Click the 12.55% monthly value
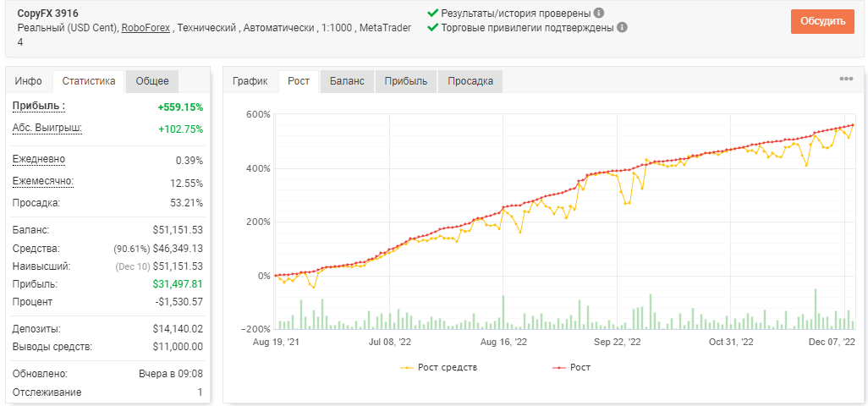Screen dimensions: 868x406 coord(187,184)
